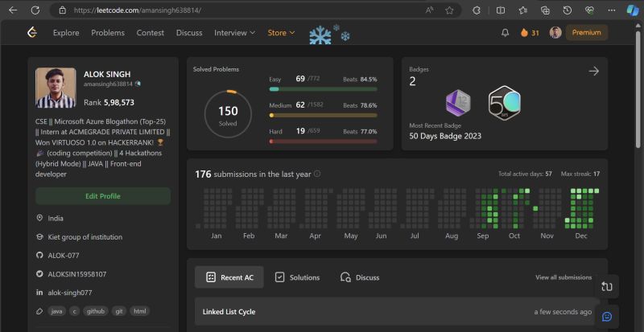Open user avatar menu in navbar

[555, 33]
